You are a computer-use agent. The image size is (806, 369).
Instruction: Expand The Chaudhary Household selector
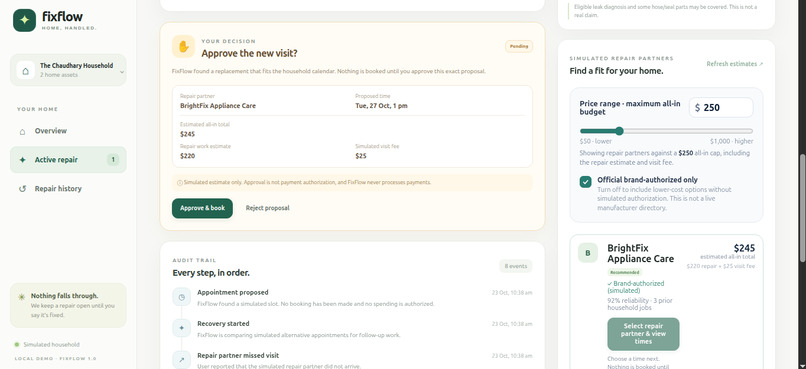[x=68, y=70]
